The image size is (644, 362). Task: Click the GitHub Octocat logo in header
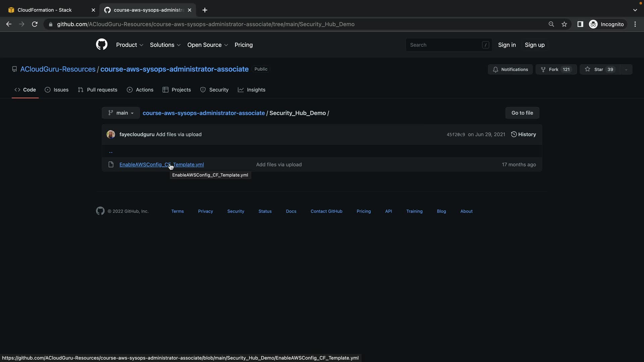(x=102, y=45)
